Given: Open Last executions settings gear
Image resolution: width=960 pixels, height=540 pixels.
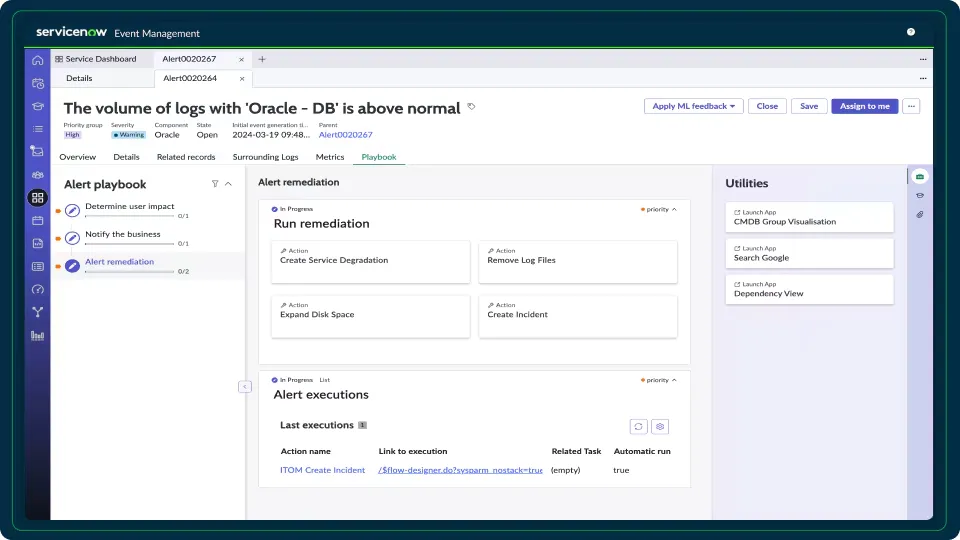Looking at the screenshot, I should (659, 427).
